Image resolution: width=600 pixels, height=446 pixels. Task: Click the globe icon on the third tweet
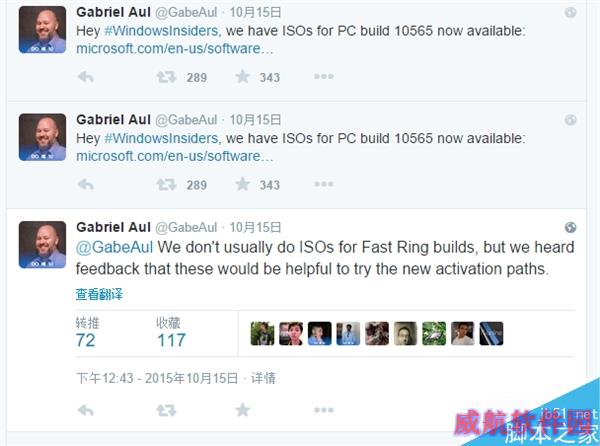[570, 227]
